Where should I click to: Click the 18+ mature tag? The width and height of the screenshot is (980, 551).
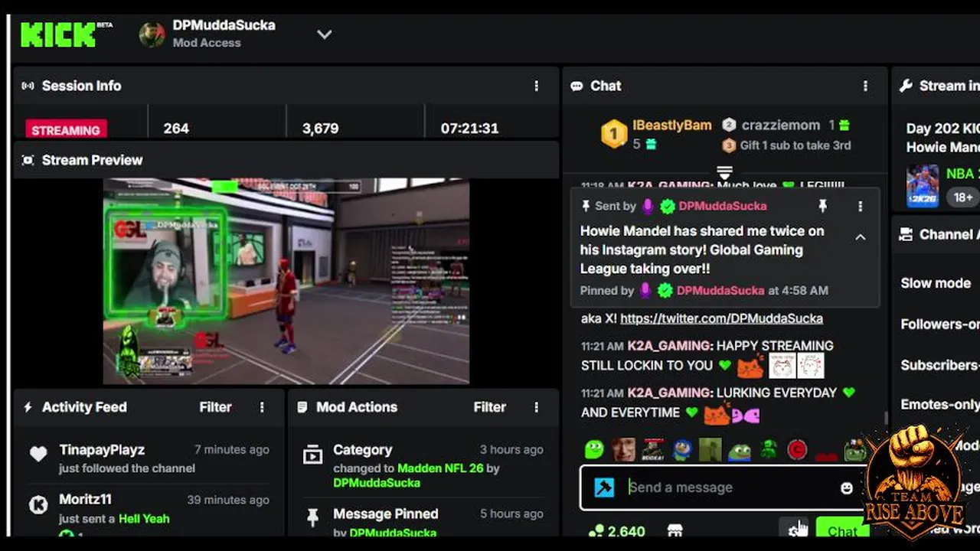(x=962, y=197)
